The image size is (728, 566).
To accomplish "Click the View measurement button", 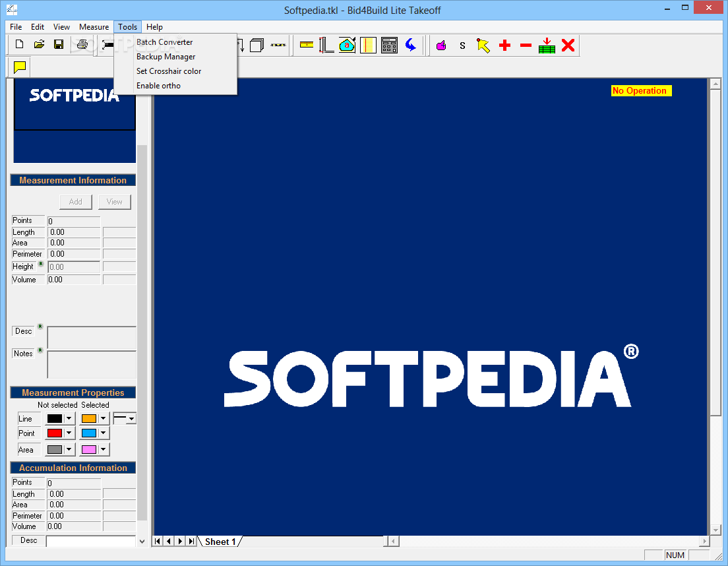I will tap(115, 201).
